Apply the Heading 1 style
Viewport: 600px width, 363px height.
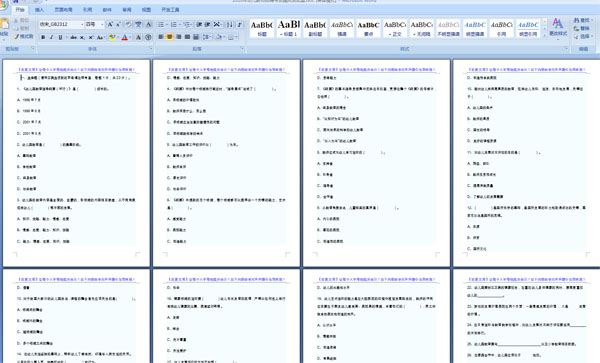pos(289,29)
